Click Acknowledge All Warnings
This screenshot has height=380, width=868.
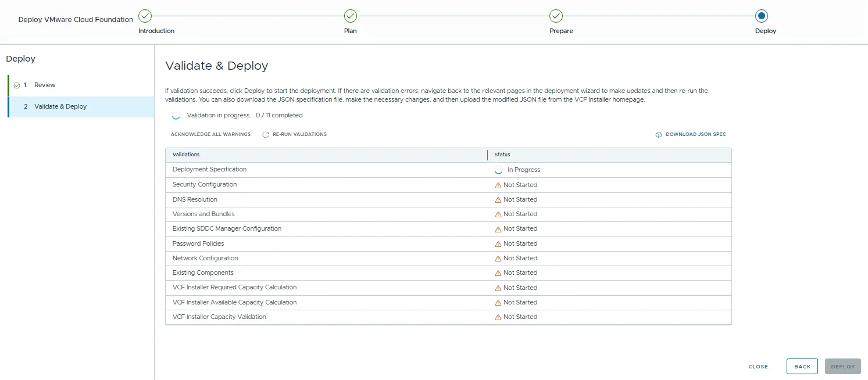[210, 134]
